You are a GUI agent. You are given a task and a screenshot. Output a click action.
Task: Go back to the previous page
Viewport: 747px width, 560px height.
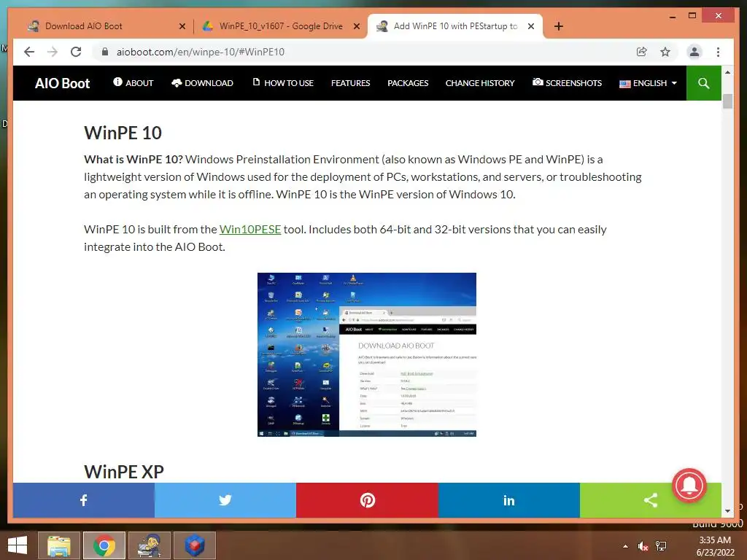pos(29,52)
